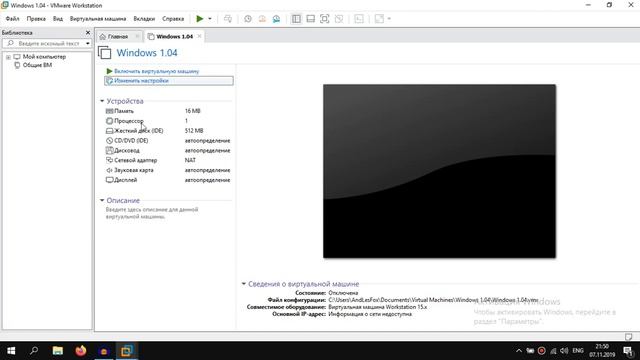Screen dimensions: 640x360
Task: Click the CD/DVD (IDE) device row
Action: (x=168, y=140)
